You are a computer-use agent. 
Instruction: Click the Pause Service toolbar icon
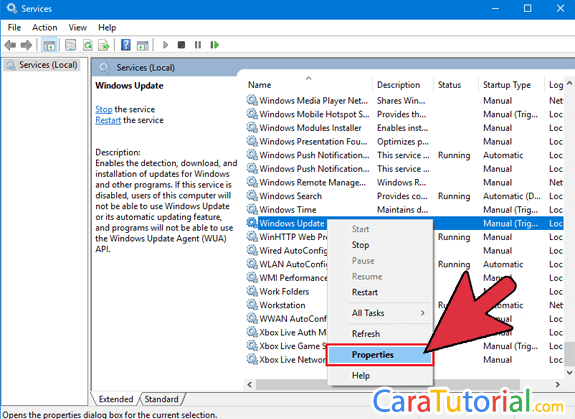[x=198, y=45]
